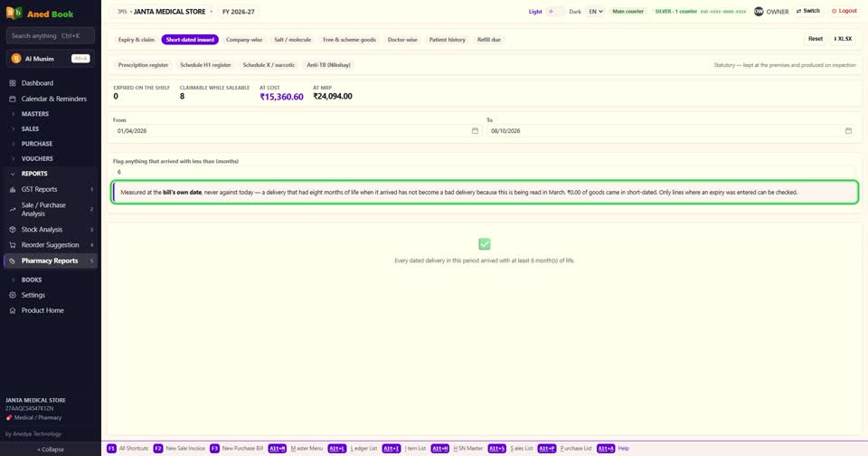Click the Switch user button
868x456 pixels.
click(807, 11)
